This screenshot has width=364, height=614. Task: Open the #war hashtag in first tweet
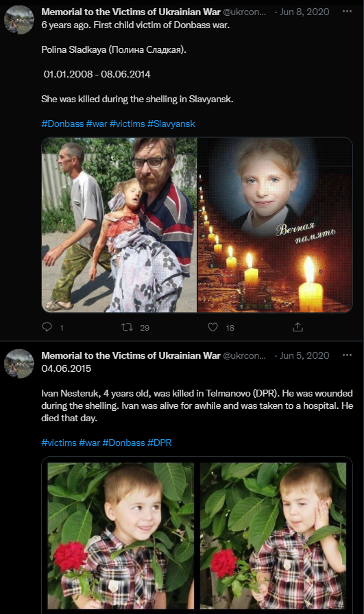coord(97,123)
